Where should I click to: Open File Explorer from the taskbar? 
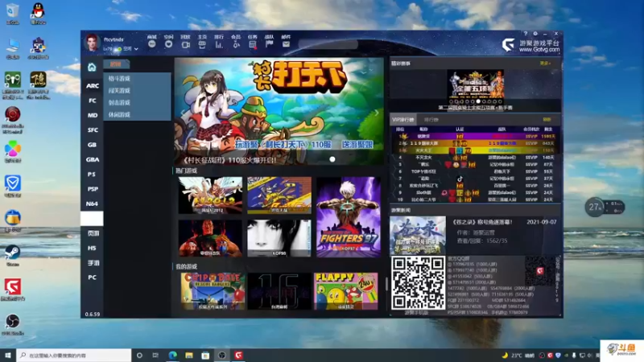click(189, 355)
